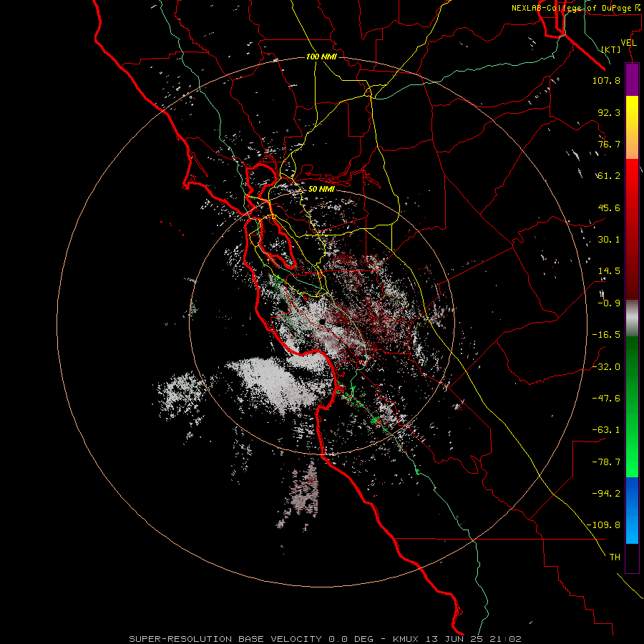Click the Super-Resolution Base Velocity caption
Screen dimensions: 644x644
click(x=325, y=639)
